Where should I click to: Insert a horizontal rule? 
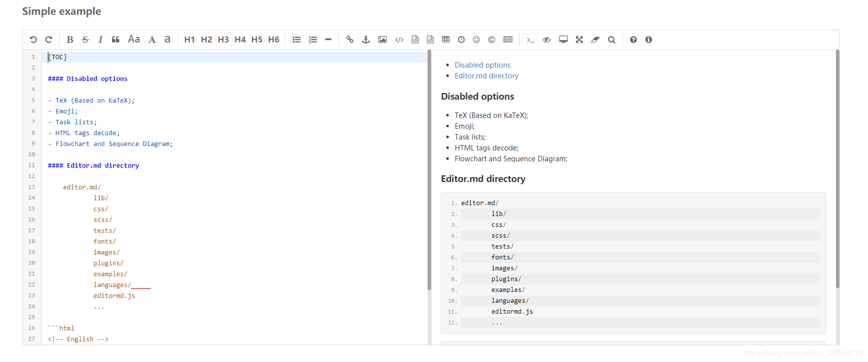click(x=328, y=39)
